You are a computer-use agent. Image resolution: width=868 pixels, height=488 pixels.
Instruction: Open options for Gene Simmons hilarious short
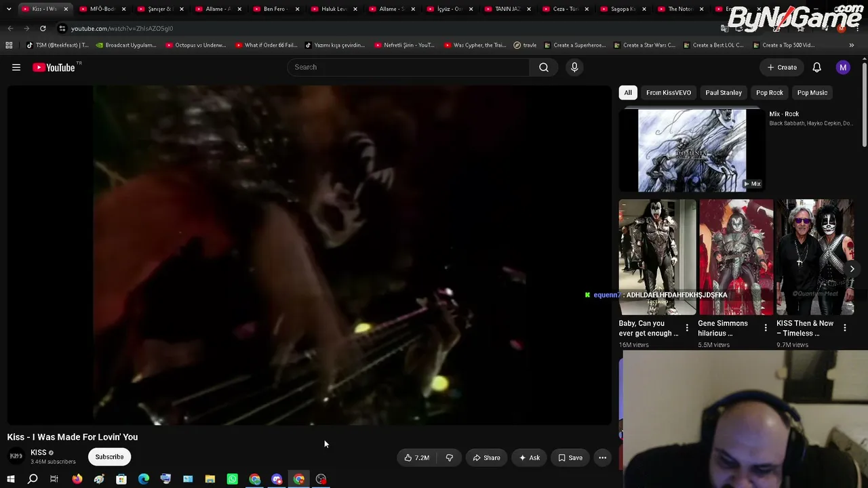[766, 328]
